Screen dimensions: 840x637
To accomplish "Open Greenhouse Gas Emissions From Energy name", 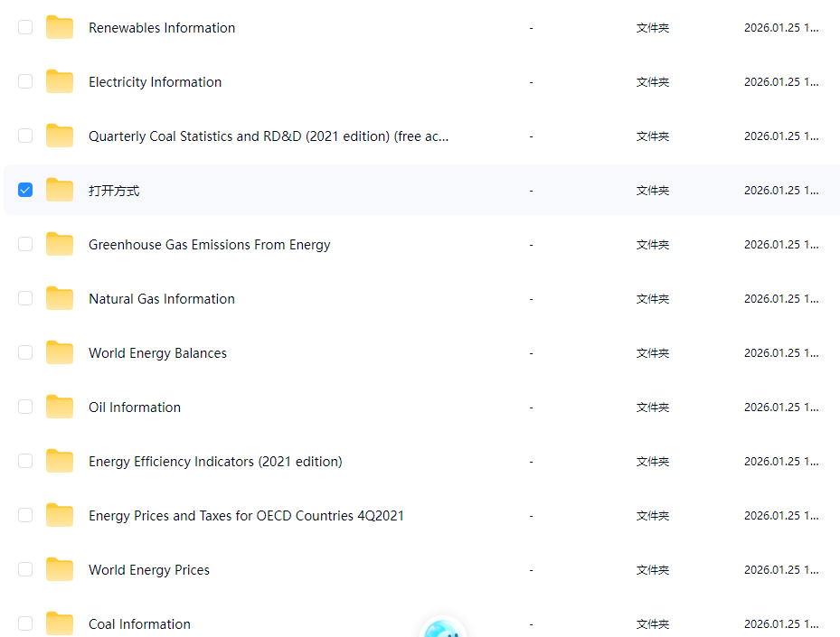I will click(210, 245).
